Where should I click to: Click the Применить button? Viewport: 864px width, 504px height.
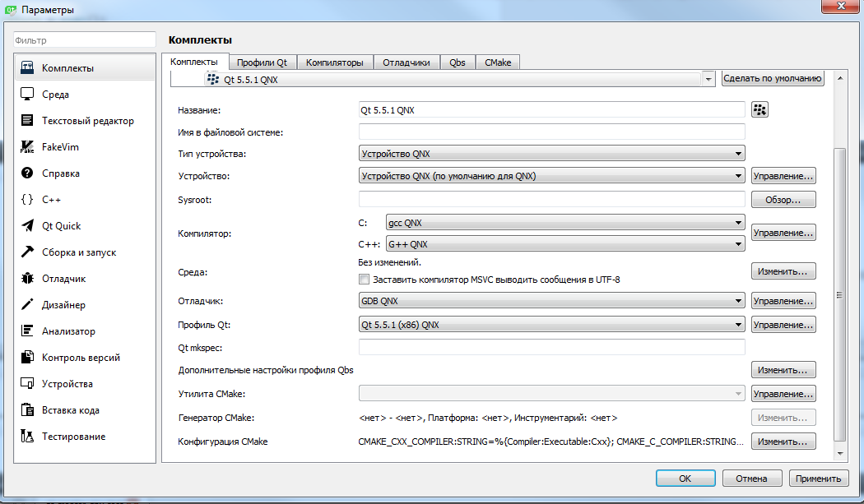coord(818,479)
